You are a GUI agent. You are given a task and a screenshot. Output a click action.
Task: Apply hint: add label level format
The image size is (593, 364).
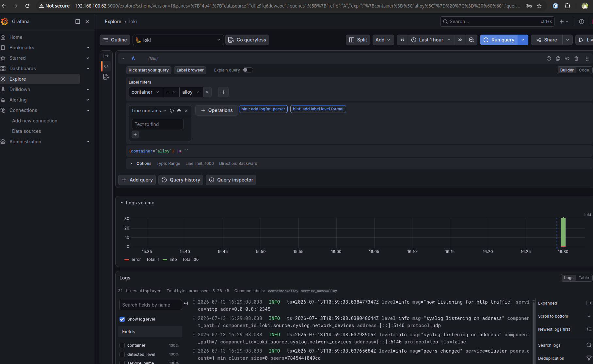click(318, 109)
